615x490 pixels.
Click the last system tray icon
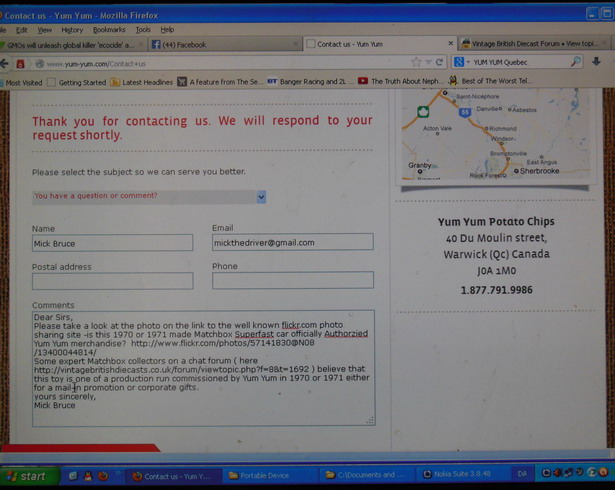[603, 472]
